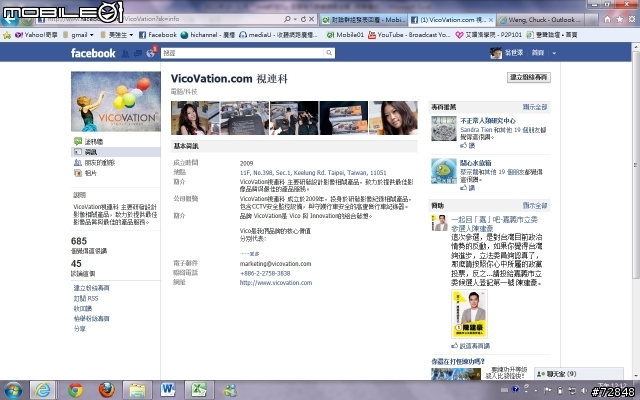Click the yellow candidate poster ad image
Screen dimensions: 640x400
coord(469,314)
